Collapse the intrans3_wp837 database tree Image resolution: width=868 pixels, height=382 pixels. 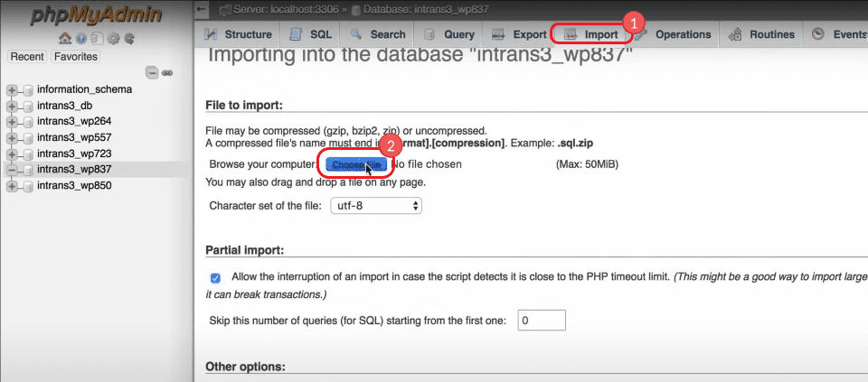pos(12,170)
